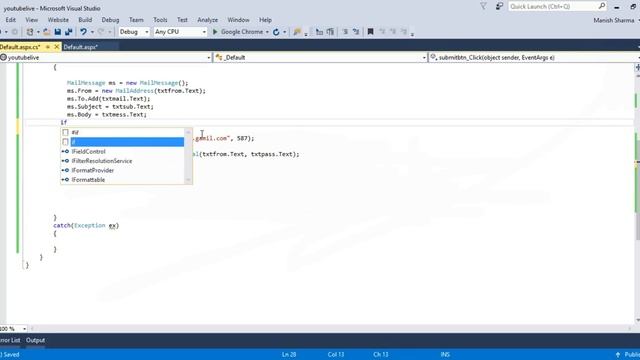Save the current file with the Save icon
Viewport: 640px width, 360px height.
click(58, 32)
